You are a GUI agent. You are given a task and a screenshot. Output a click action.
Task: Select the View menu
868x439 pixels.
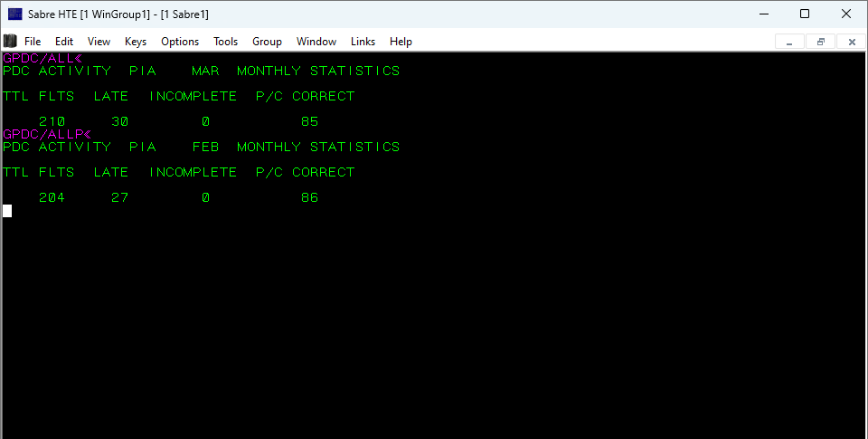point(99,42)
